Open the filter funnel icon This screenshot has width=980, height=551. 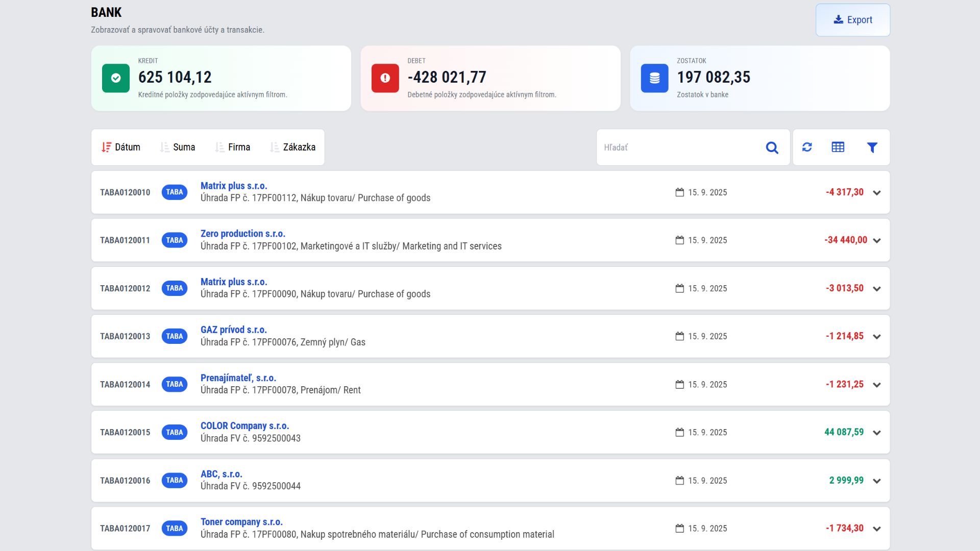[x=872, y=147]
